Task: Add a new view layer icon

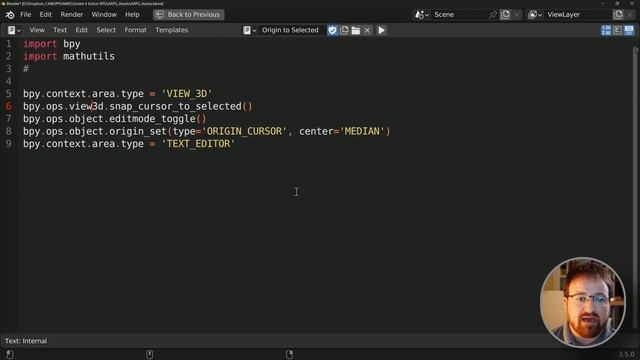Action: (x=618, y=15)
